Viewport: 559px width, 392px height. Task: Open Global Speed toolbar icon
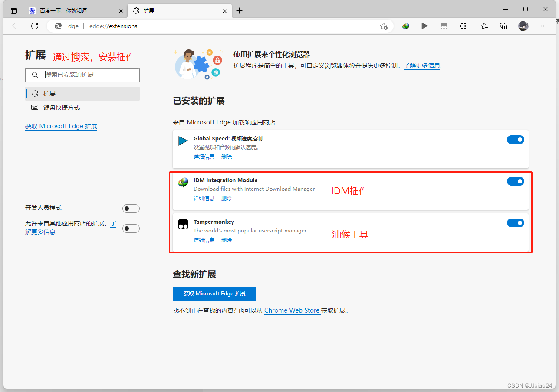(424, 26)
